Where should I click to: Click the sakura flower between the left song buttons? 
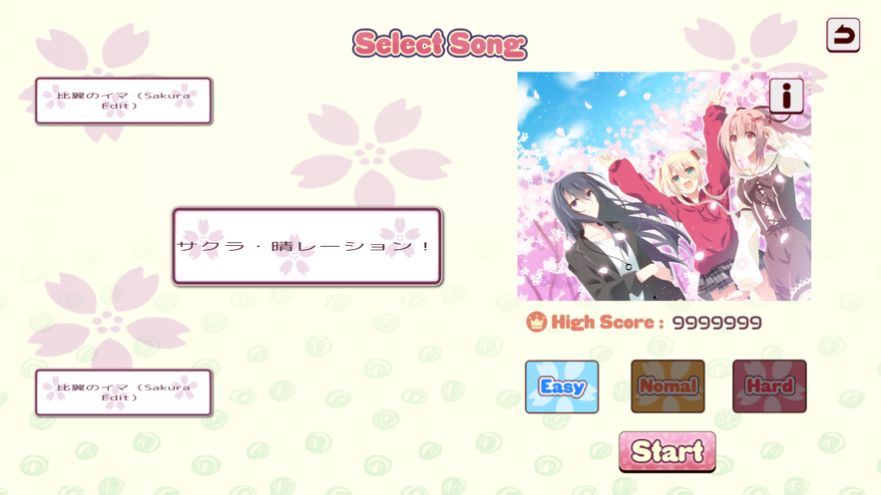coord(108,320)
